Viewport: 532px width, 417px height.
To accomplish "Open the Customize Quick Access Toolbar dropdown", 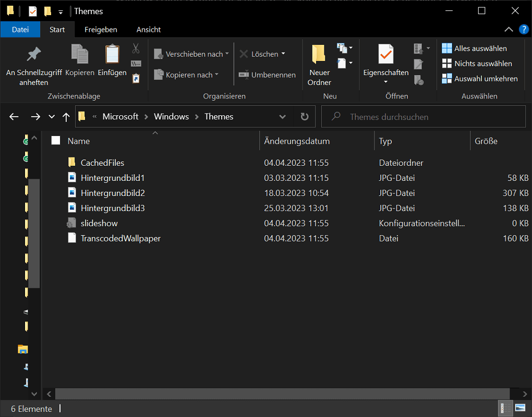I will coord(61,12).
